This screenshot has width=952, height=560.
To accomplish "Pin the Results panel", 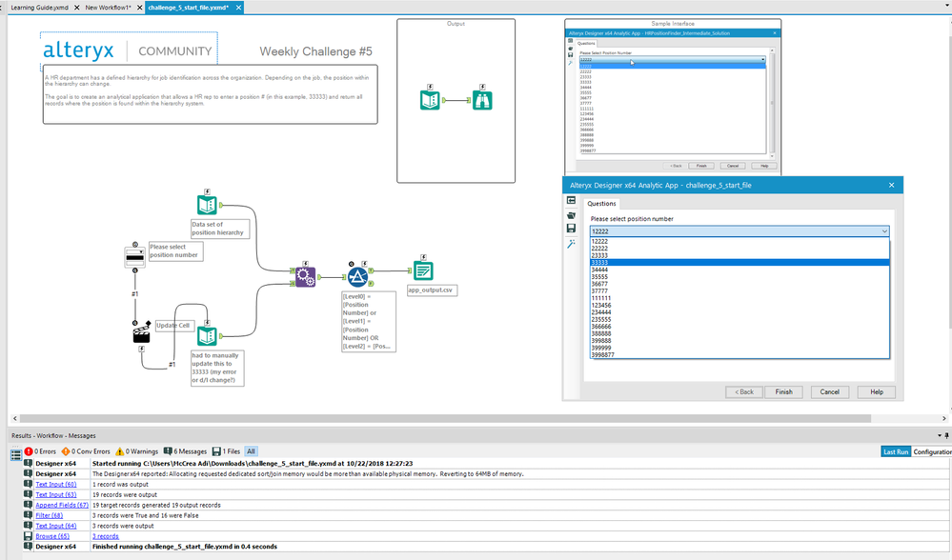I will click(x=947, y=435).
